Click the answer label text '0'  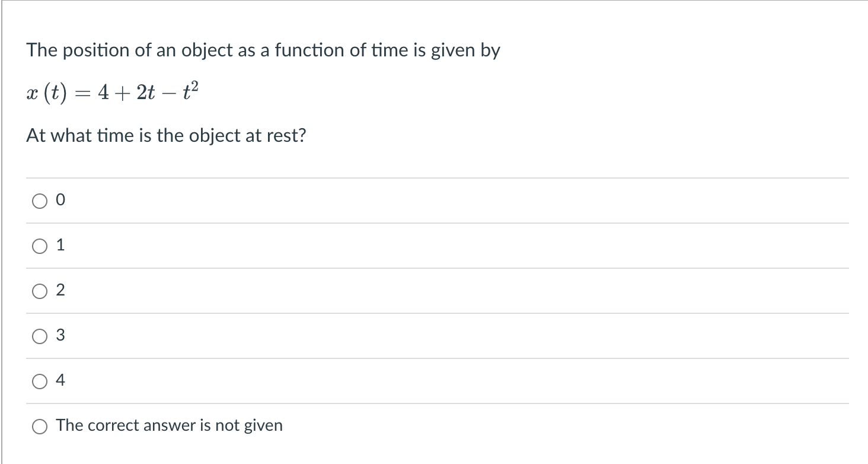click(60, 201)
